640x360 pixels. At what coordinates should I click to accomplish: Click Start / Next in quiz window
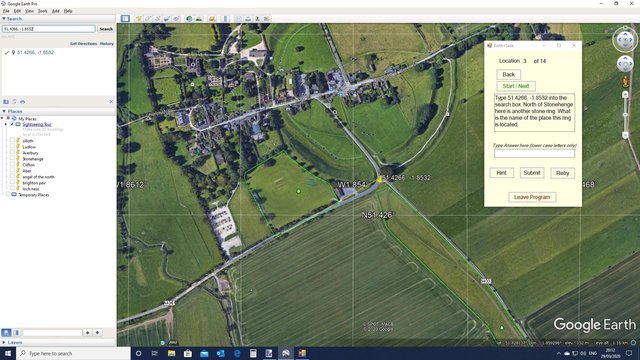[516, 86]
